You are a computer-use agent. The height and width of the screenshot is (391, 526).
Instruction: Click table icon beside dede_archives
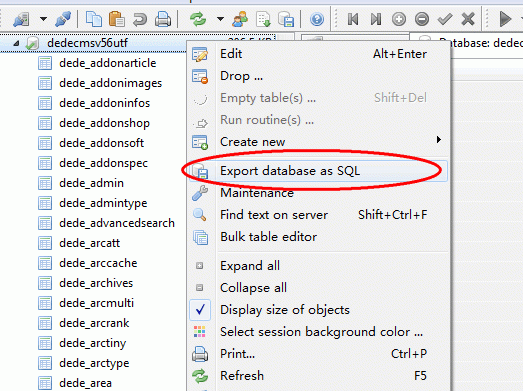45,283
